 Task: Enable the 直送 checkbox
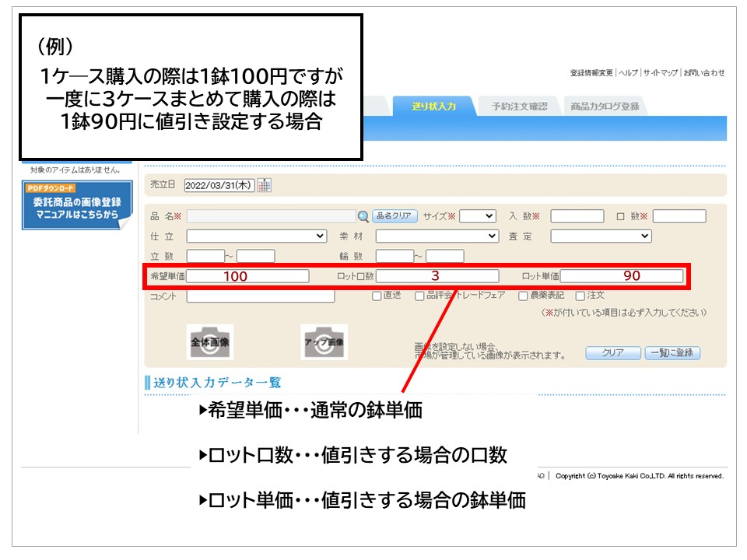(x=377, y=296)
